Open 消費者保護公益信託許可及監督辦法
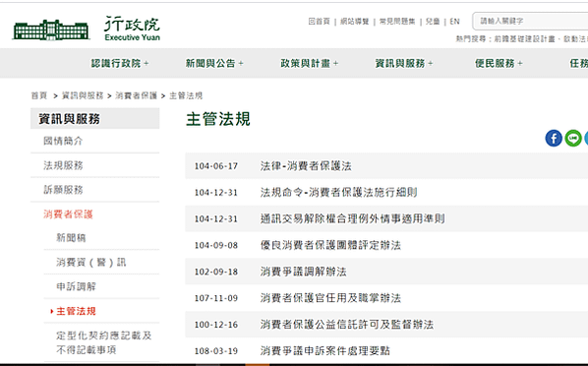The width and height of the screenshot is (588, 366). [x=347, y=325]
